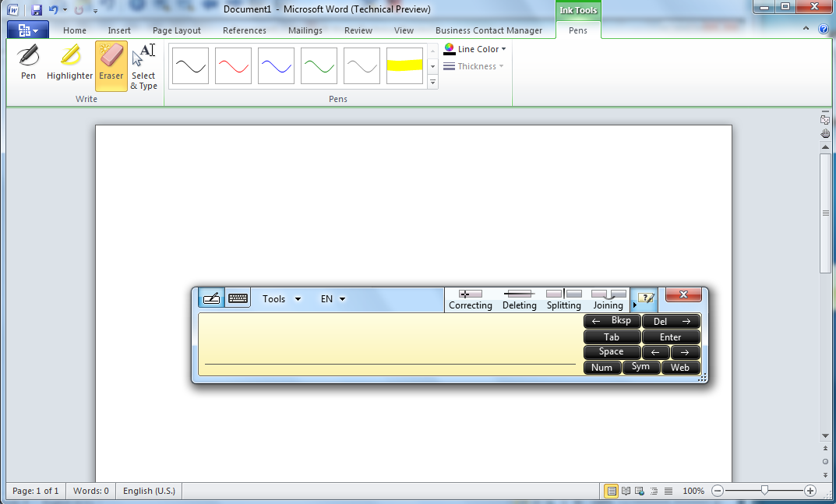Image resolution: width=836 pixels, height=504 pixels.
Task: Open the EN language dropdown
Action: point(333,298)
